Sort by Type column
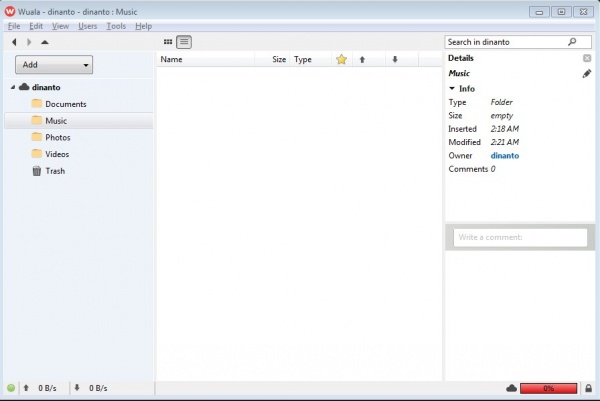 pos(311,59)
